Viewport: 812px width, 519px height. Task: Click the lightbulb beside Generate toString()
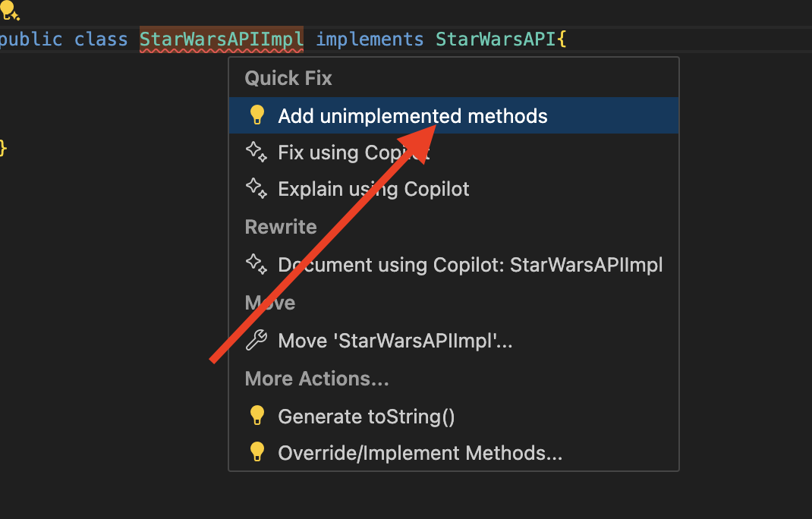(257, 415)
